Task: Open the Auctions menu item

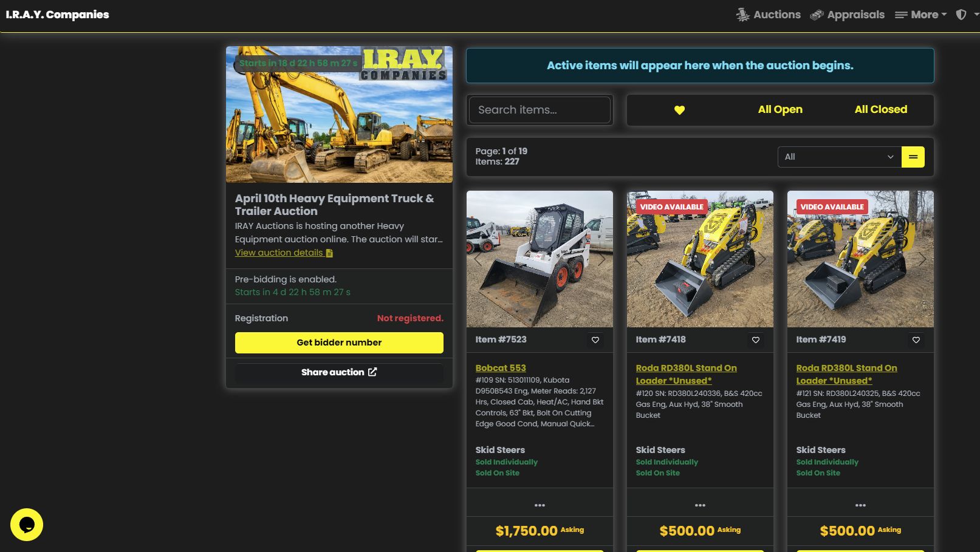Action: 769,15
